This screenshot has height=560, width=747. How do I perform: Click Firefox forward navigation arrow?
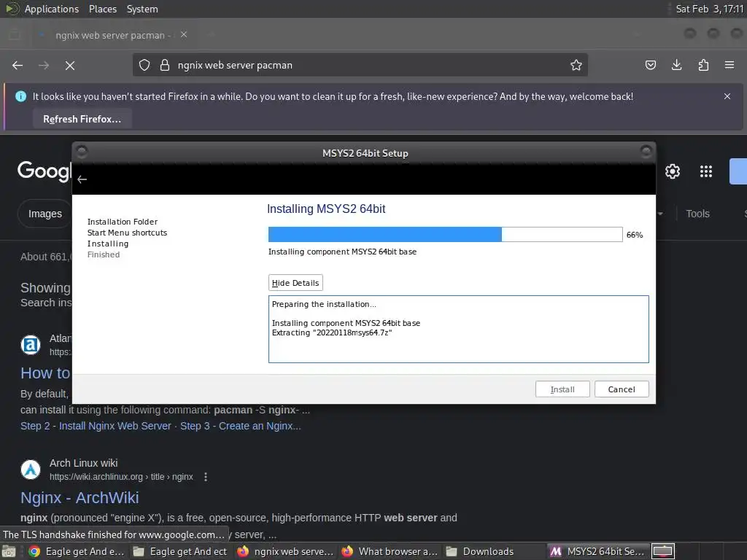(44, 65)
